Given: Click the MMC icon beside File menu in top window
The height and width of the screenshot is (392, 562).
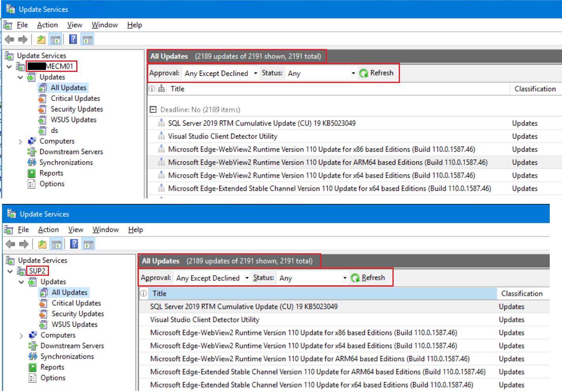Looking at the screenshot, I should pos(8,25).
